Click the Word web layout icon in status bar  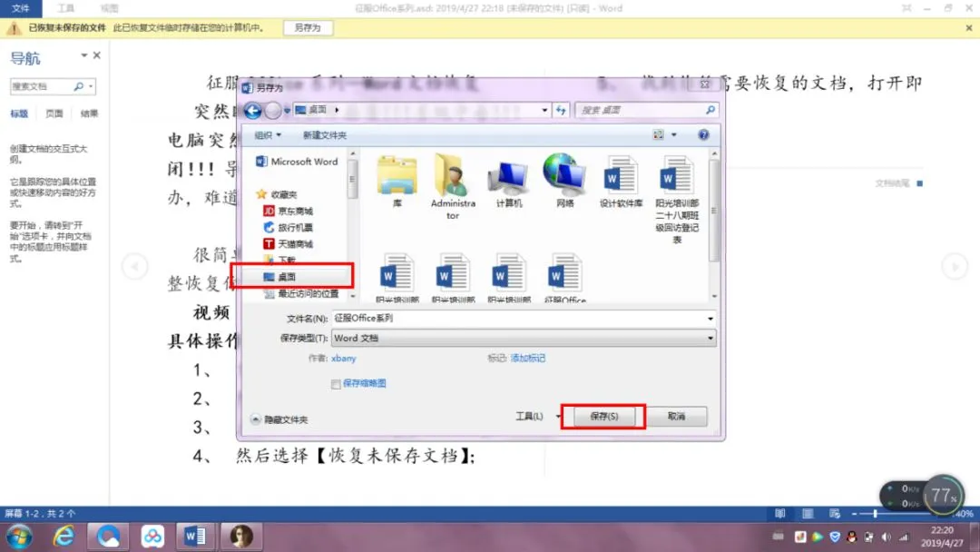click(835, 513)
